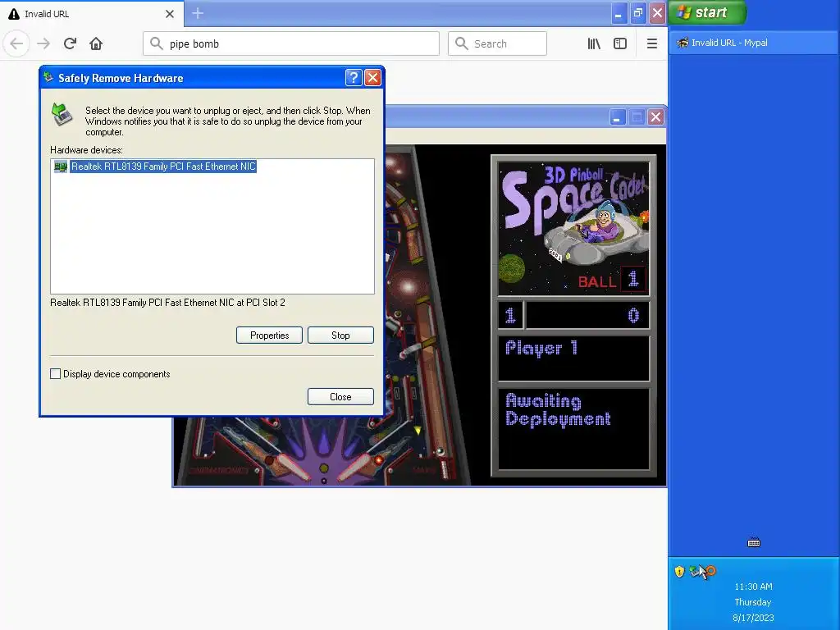
Task: Open the Windows Start menu
Action: tap(707, 12)
